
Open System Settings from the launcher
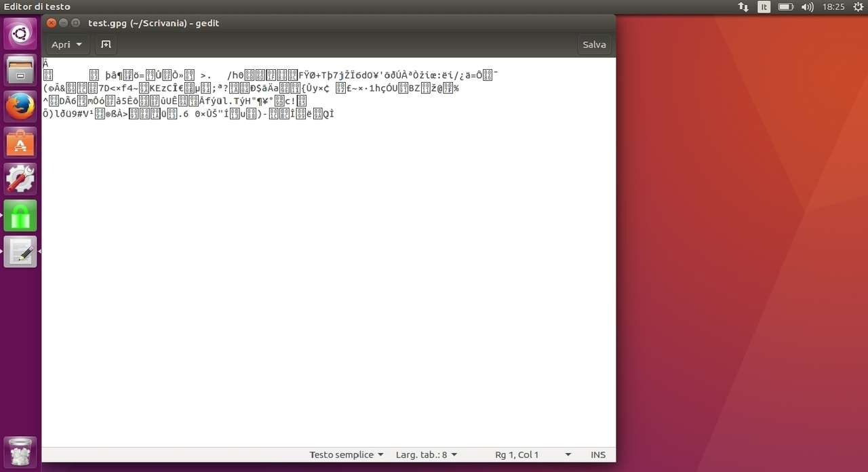click(20, 179)
